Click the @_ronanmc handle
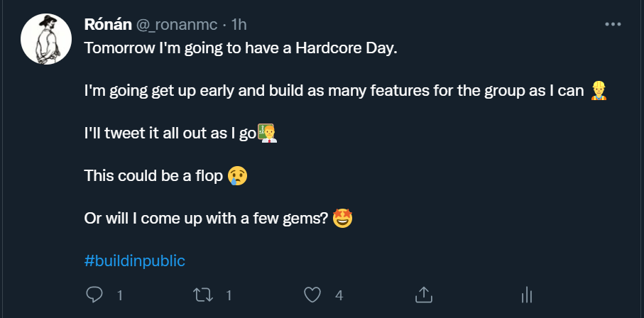The width and height of the screenshot is (644, 318). coord(176,25)
